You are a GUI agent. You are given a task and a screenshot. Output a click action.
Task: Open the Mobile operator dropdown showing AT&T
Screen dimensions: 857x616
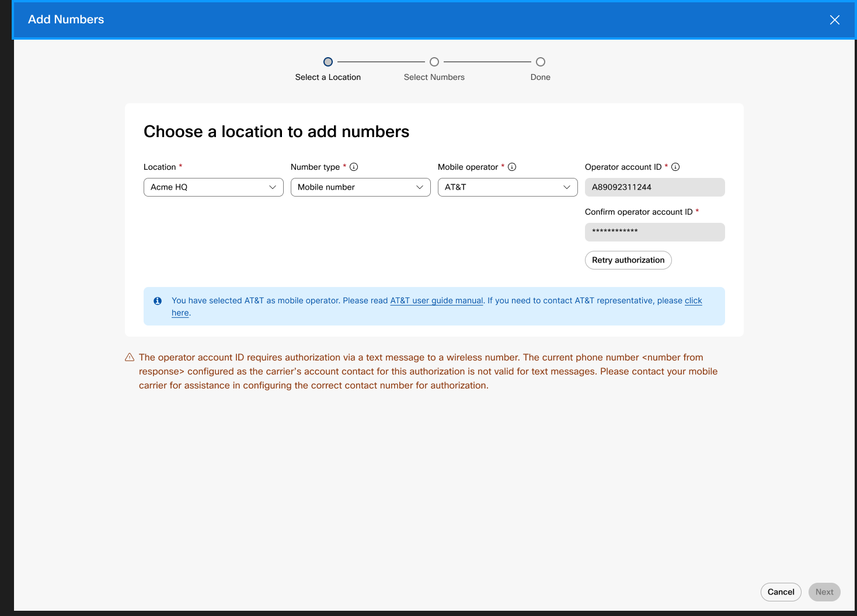point(507,187)
